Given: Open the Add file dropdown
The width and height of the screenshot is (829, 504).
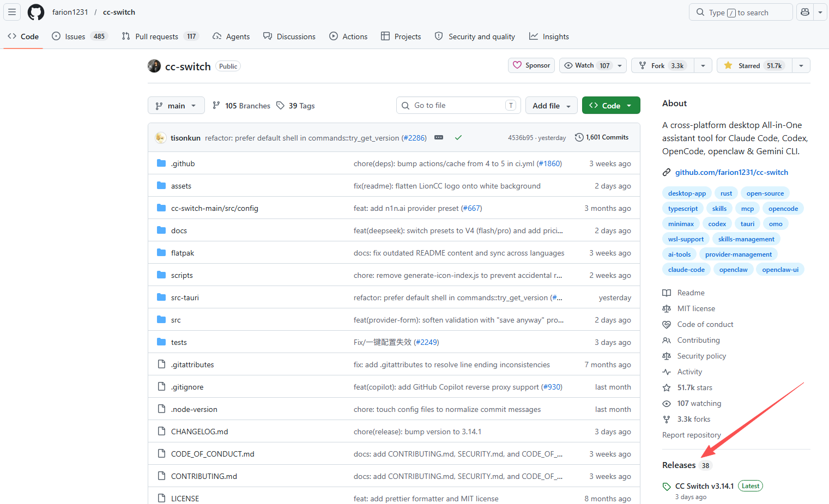Looking at the screenshot, I should point(552,106).
